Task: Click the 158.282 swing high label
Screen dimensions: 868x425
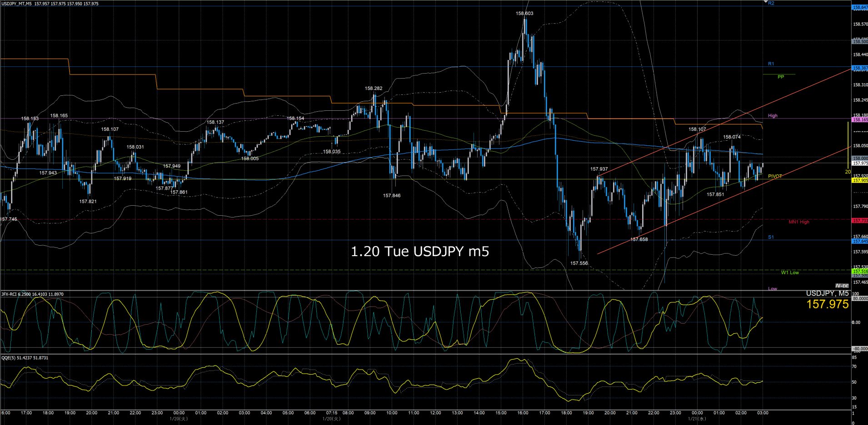Action: click(373, 89)
